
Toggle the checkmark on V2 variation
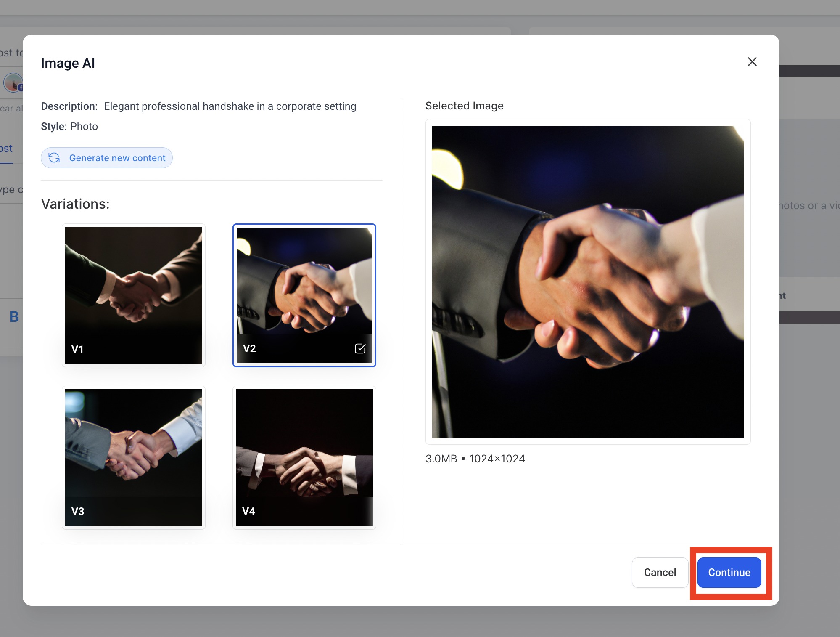pyautogui.click(x=360, y=348)
